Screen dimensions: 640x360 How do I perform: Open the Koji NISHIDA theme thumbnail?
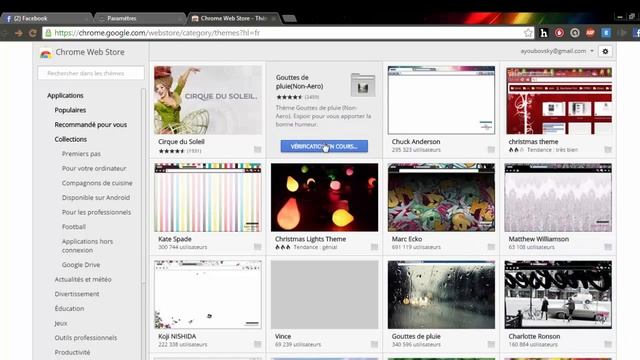(208, 295)
